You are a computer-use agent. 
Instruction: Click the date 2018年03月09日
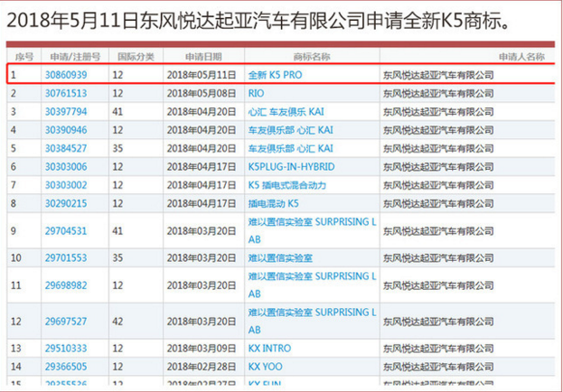click(201, 349)
